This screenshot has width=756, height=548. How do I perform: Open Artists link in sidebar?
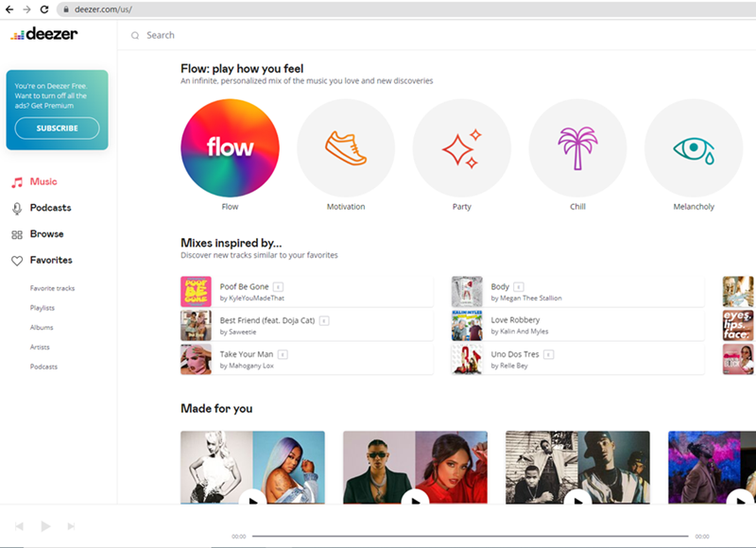tap(40, 347)
